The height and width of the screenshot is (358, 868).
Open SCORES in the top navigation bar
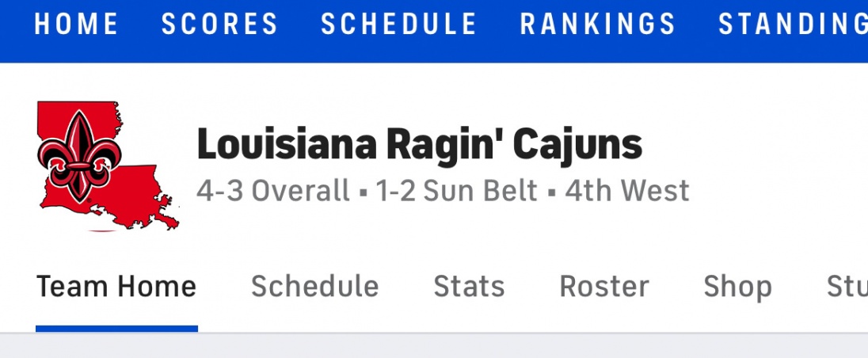coord(220,25)
